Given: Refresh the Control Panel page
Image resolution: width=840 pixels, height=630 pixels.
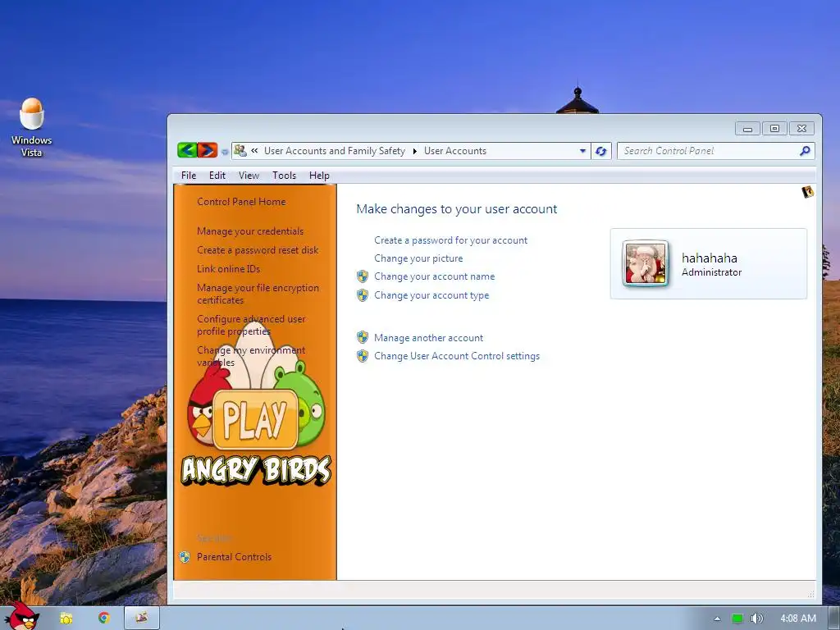Looking at the screenshot, I should (600, 151).
